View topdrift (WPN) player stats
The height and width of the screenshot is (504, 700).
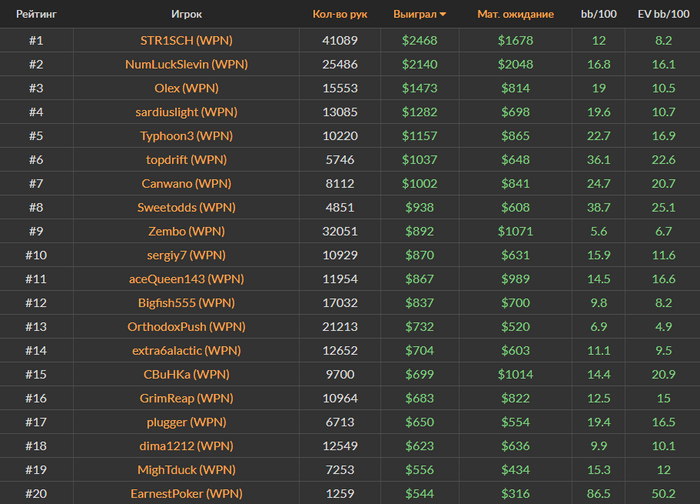186,159
